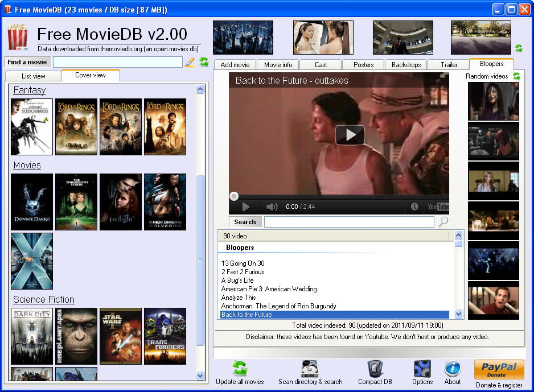The image size is (534, 392).
Task: Mute the video using the speaker icon
Action: 272,207
